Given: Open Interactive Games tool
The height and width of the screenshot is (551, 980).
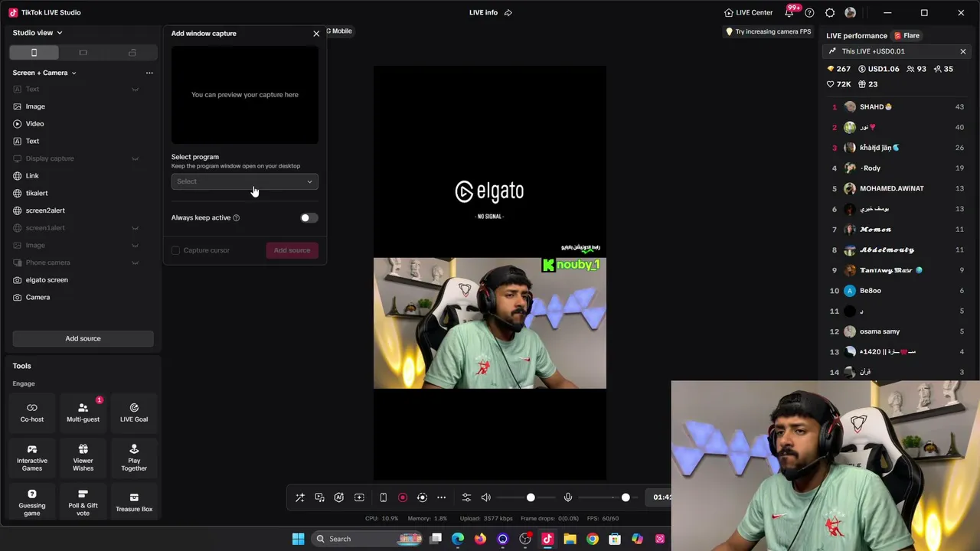Looking at the screenshot, I should click(32, 458).
